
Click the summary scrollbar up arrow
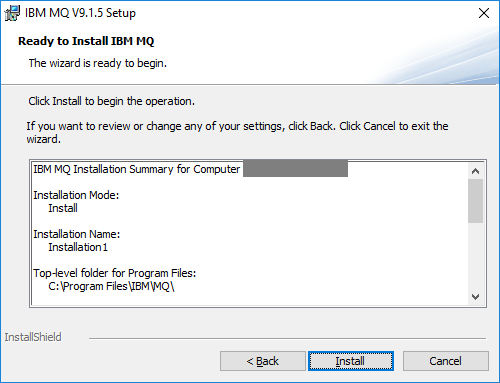click(x=475, y=171)
